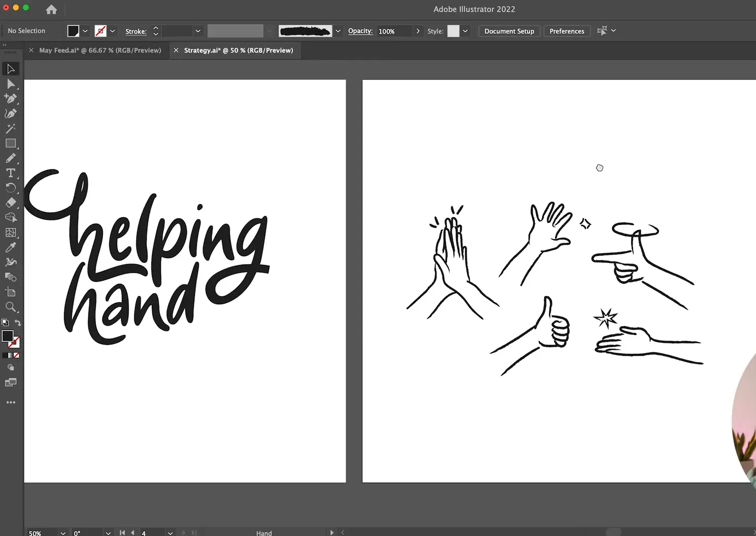
Task: Select the Direct Selection tool
Action: (x=11, y=83)
